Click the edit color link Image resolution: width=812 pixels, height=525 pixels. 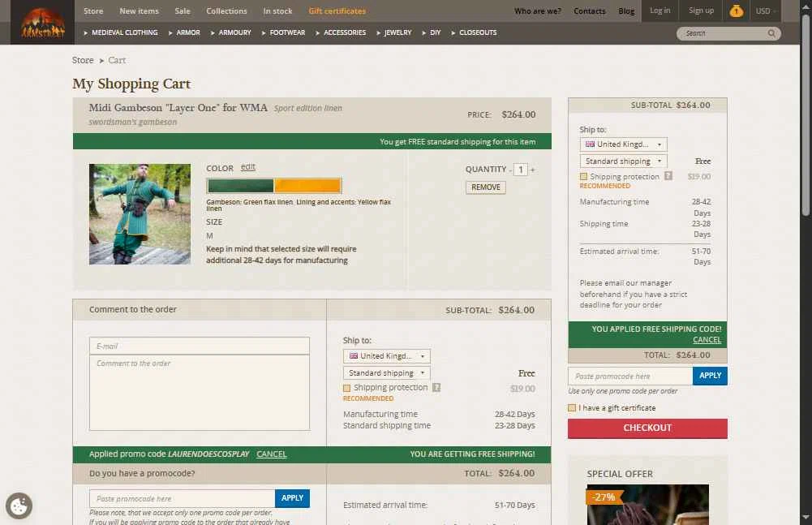tap(248, 167)
